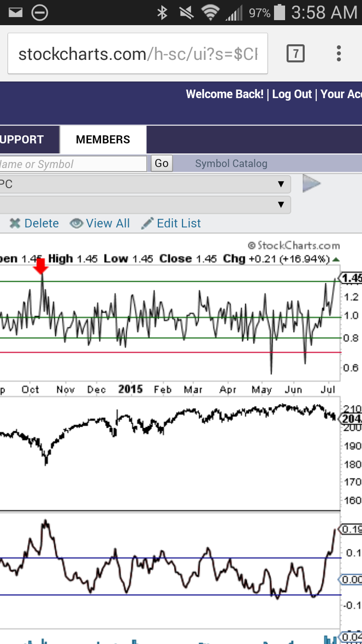Tap the stockcharts.com address bar

click(x=138, y=54)
